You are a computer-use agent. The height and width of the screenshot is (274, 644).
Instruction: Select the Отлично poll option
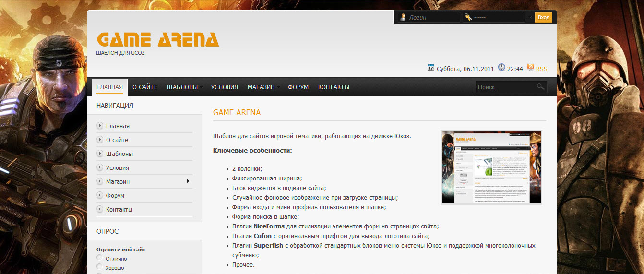99,258
